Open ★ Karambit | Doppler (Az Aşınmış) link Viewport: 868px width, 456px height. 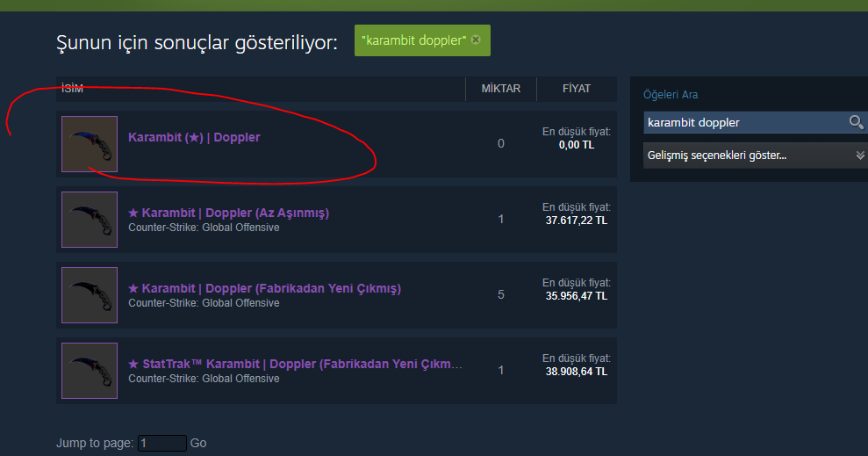[x=228, y=213]
